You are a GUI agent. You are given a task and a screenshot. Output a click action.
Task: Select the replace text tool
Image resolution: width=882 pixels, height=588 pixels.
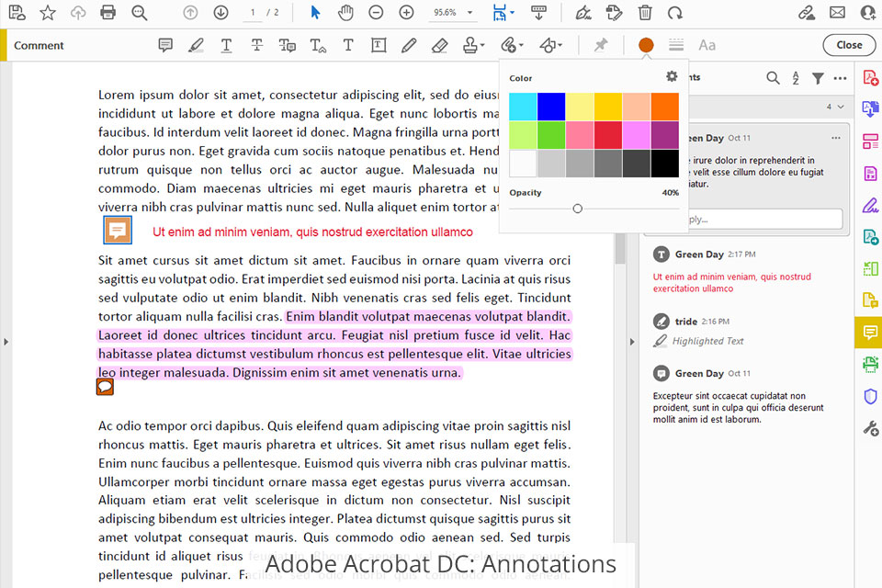point(287,45)
